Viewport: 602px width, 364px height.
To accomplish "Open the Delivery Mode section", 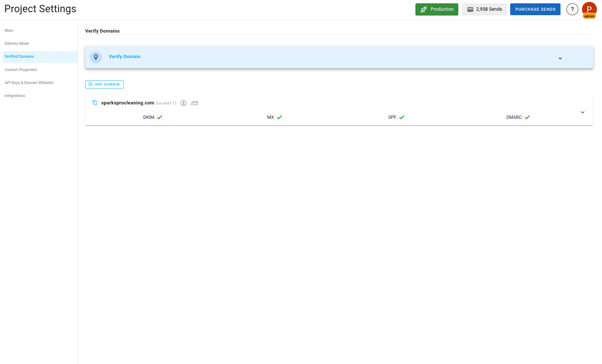I will point(17,43).
